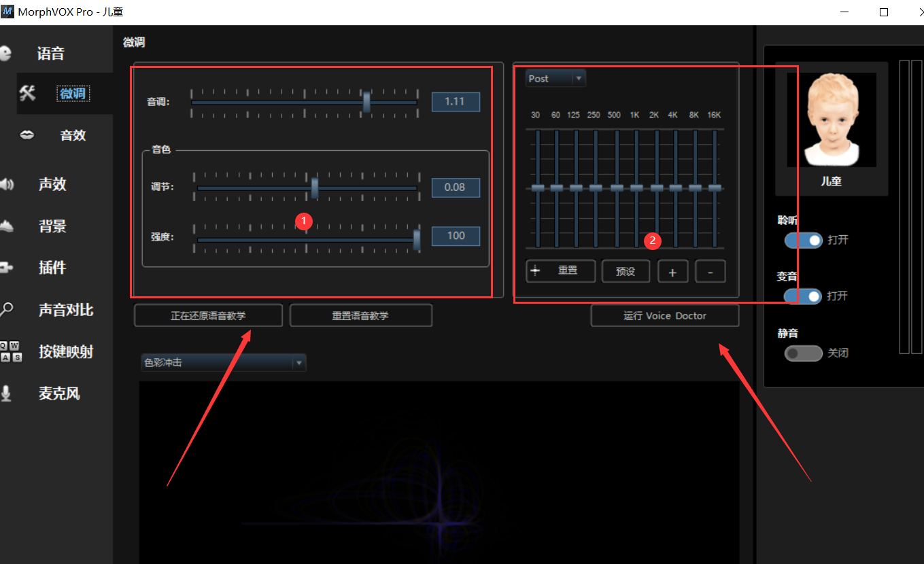Image resolution: width=924 pixels, height=564 pixels.
Task: Open the Post equalizer dropdown
Action: [555, 79]
